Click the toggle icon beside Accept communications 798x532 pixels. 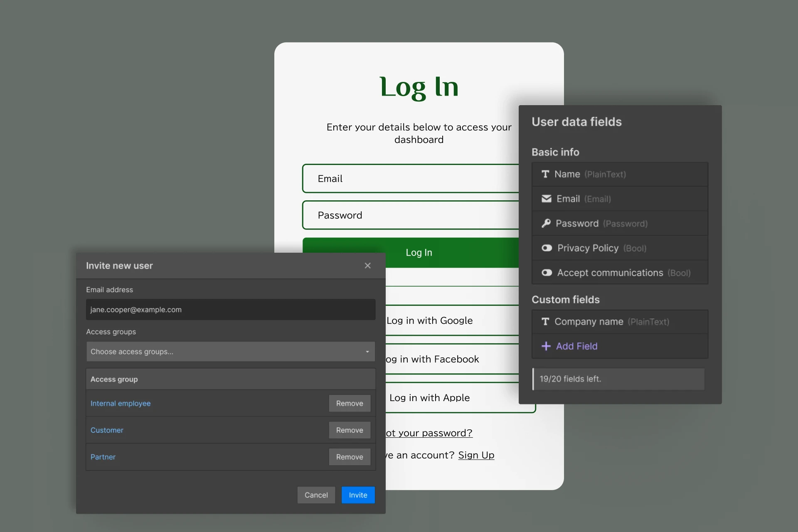pos(547,273)
